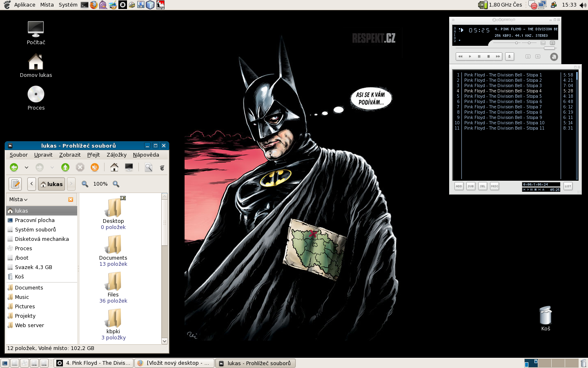
Task: Click the search magnifier icon in toolbar
Action: click(149, 167)
